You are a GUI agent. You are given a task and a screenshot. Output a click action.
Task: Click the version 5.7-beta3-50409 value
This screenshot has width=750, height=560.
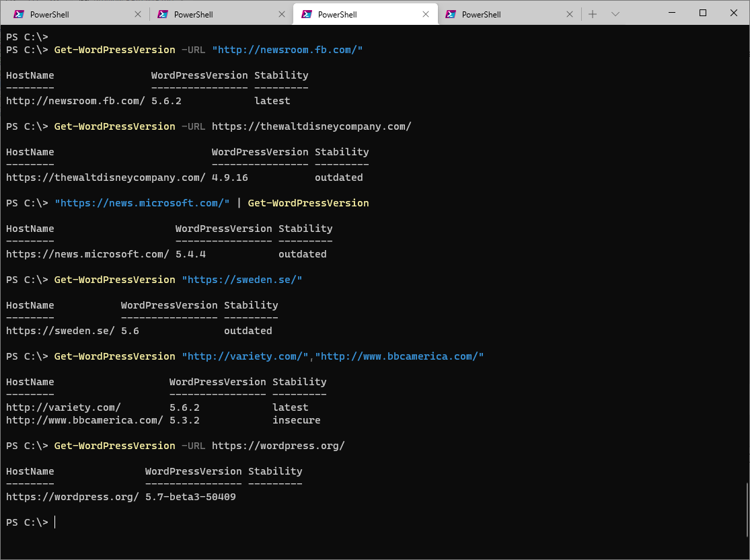click(x=190, y=497)
